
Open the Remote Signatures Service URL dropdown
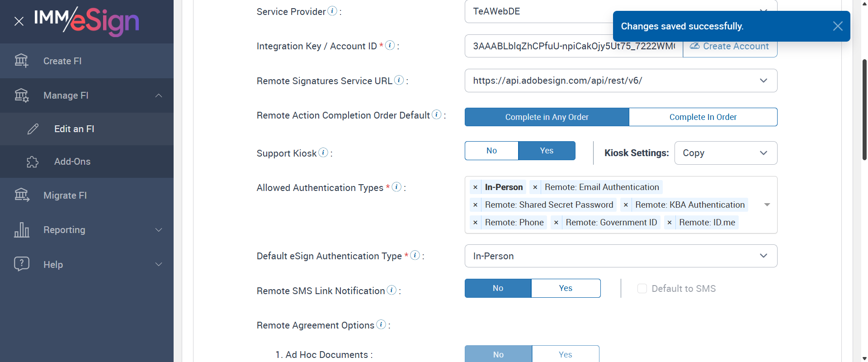pyautogui.click(x=763, y=81)
